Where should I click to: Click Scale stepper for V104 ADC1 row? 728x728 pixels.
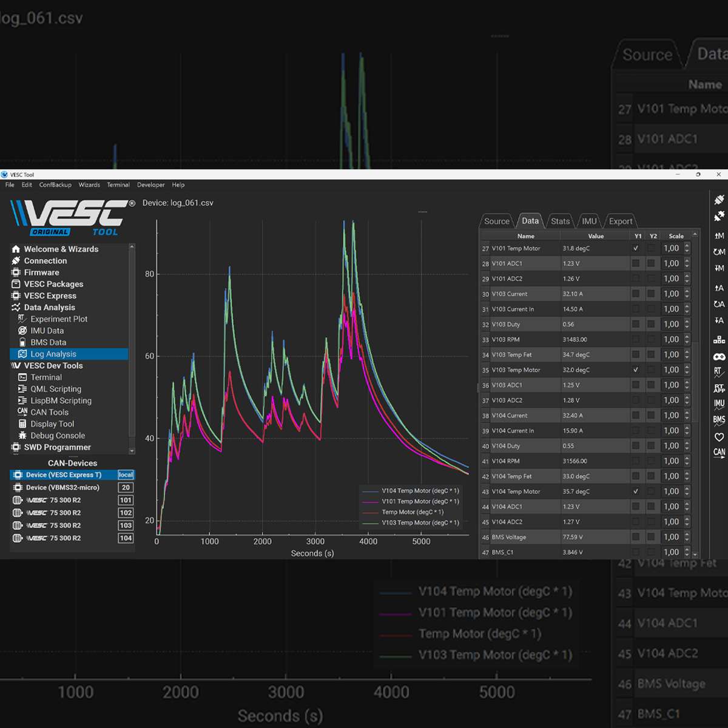point(687,507)
